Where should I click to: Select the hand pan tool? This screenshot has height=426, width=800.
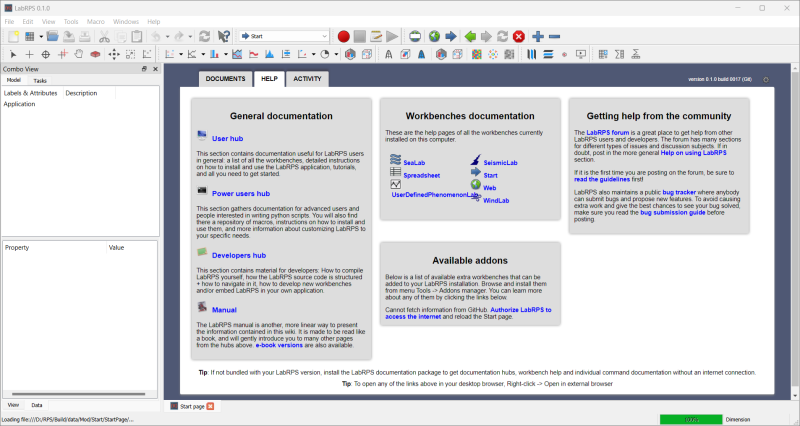coord(79,54)
